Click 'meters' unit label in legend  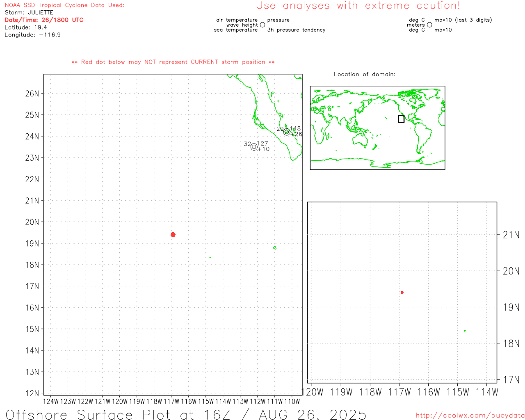click(x=415, y=25)
